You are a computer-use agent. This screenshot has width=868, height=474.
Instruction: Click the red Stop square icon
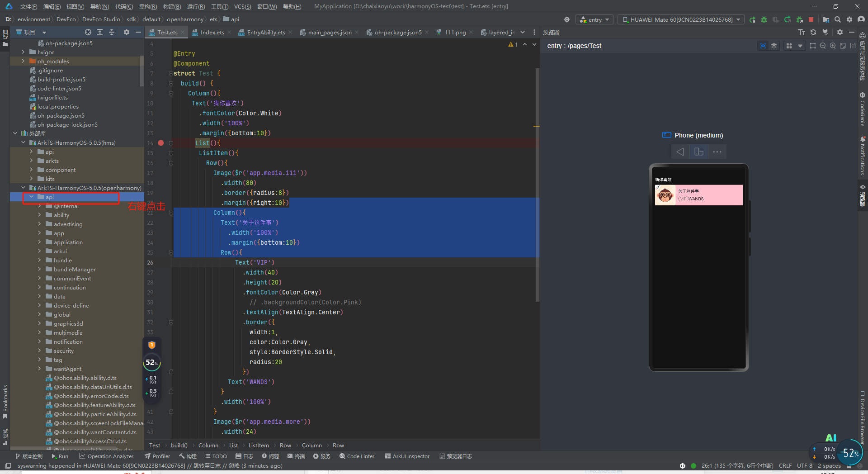coord(811,19)
